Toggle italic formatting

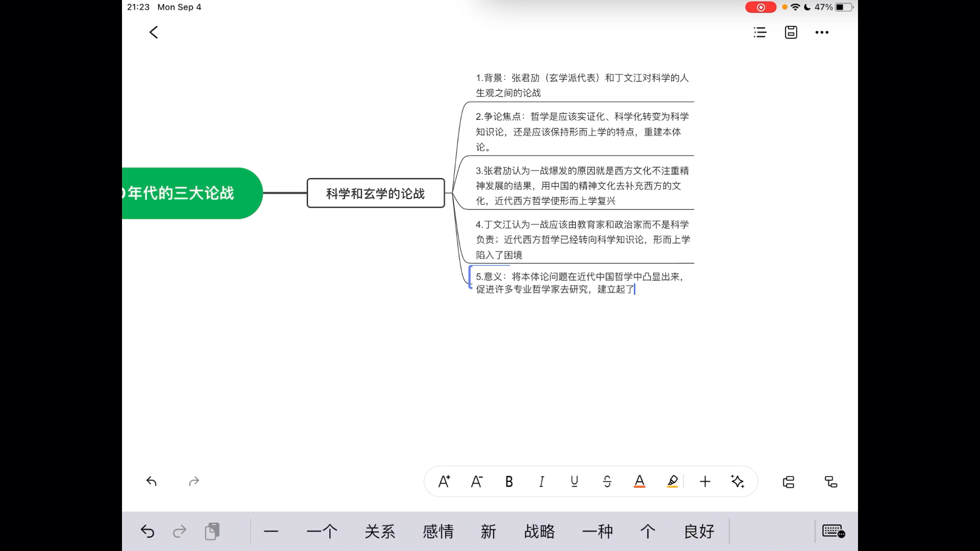coord(542,481)
